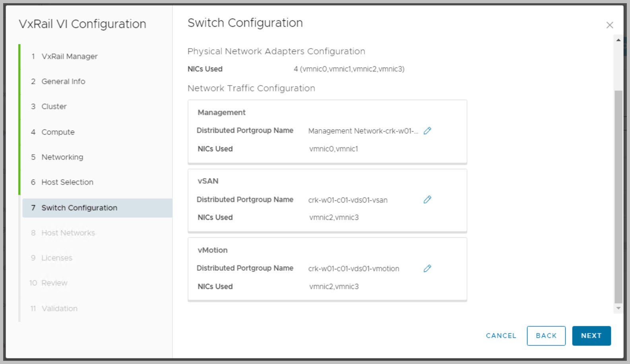630x364 pixels.
Task: Select the Switch Configuration step
Action: (x=79, y=208)
